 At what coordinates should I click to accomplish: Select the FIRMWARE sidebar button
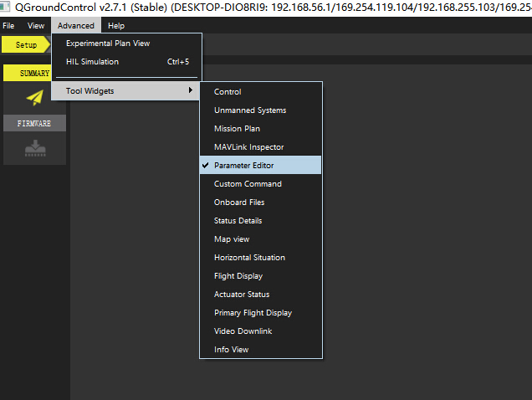tap(34, 123)
